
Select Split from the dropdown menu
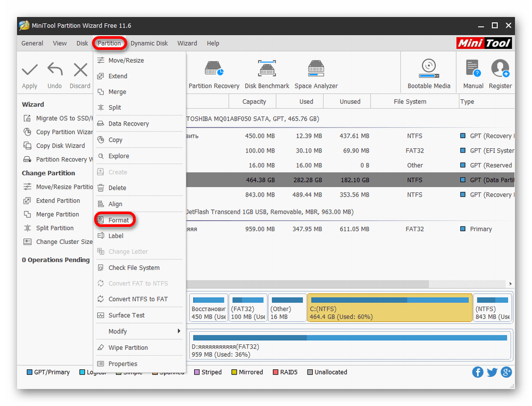[x=139, y=107]
